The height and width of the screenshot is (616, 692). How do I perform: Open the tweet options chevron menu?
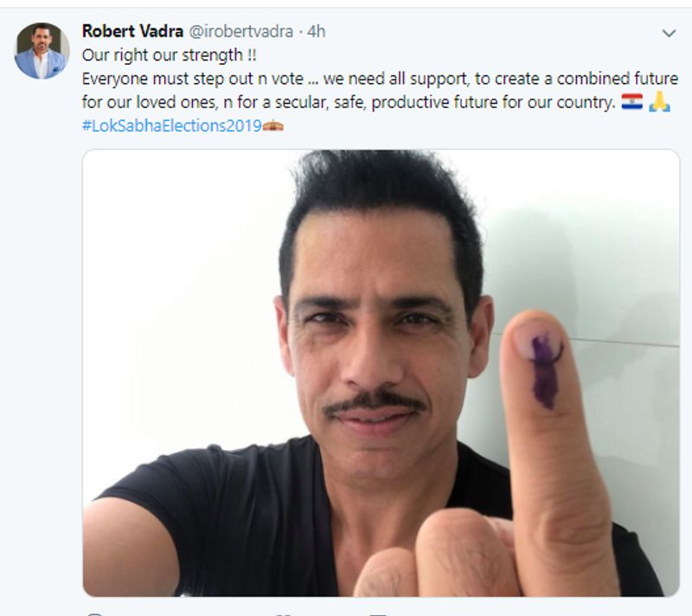pos(668,33)
